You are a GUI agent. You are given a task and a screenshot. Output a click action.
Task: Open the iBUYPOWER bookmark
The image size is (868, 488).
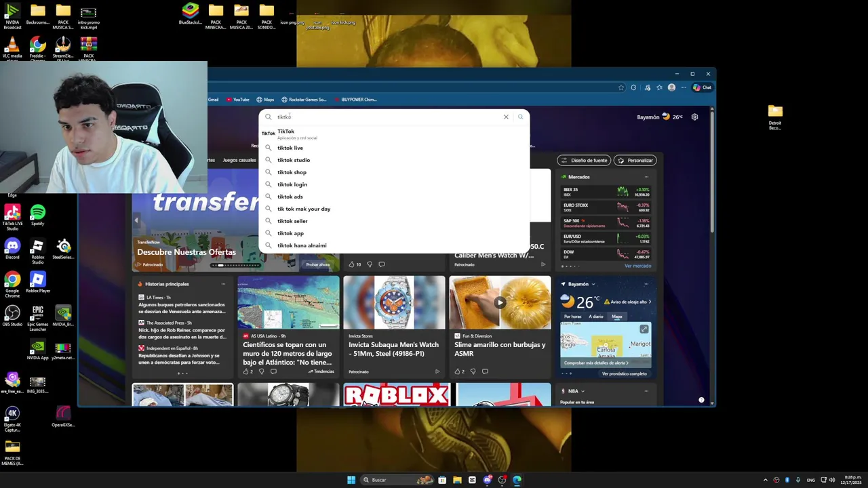click(355, 100)
